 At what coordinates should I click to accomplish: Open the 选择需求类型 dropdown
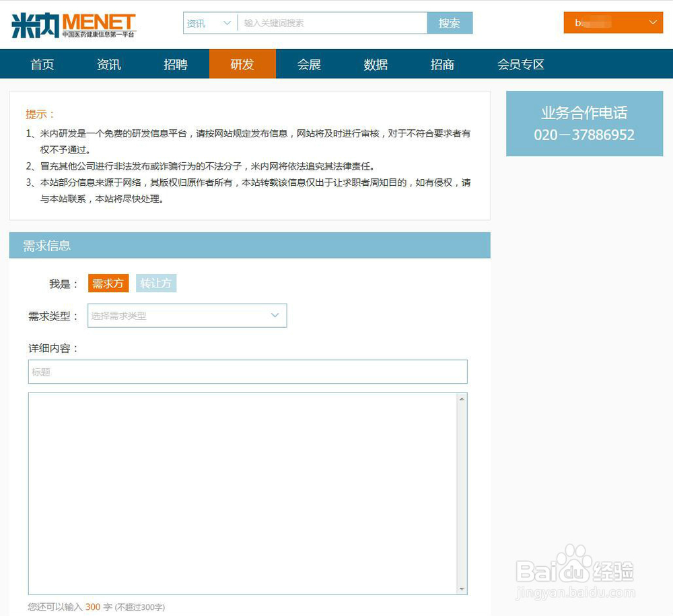[x=187, y=315]
